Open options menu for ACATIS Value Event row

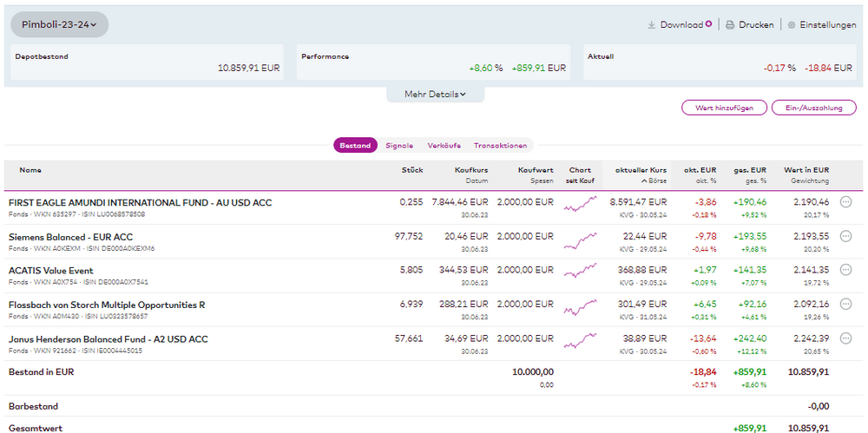pos(846,271)
